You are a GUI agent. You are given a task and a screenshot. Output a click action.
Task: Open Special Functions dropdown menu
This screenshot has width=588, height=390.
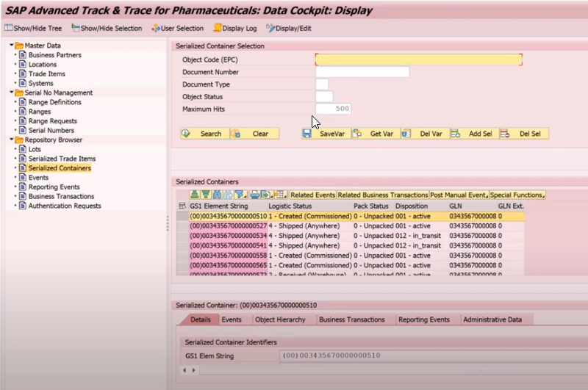tap(517, 195)
